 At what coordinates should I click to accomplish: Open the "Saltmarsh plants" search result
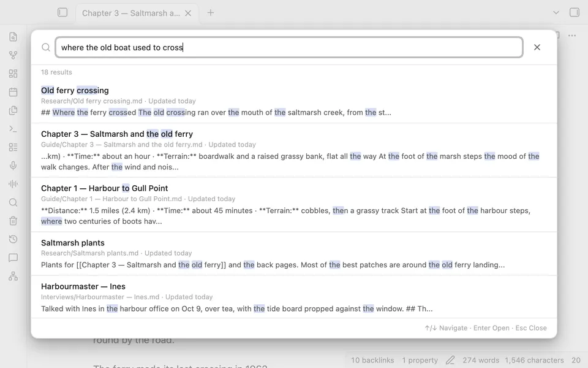click(294, 254)
